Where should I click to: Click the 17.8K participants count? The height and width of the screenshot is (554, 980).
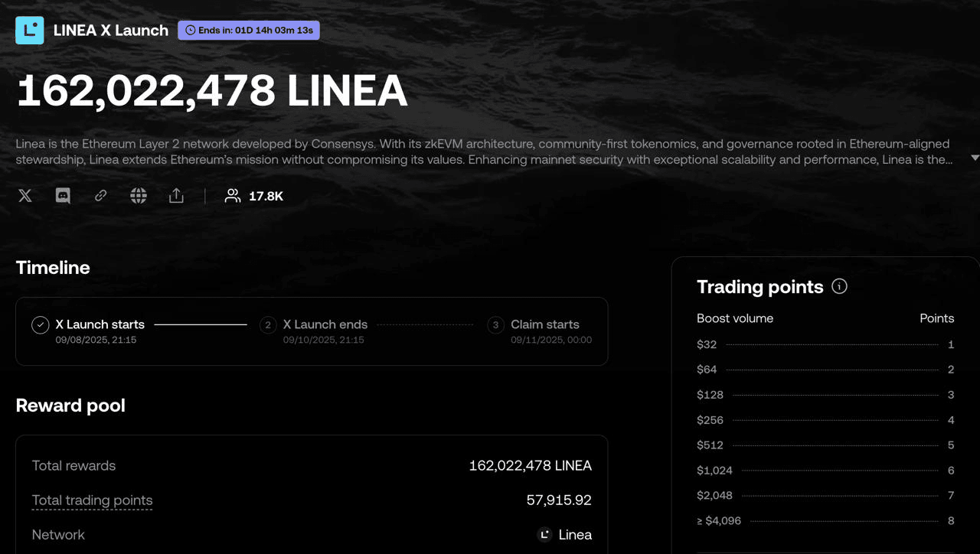(266, 197)
